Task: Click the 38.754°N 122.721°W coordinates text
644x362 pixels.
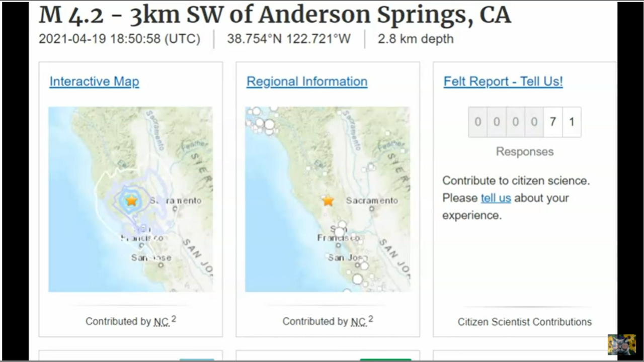Action: (289, 39)
